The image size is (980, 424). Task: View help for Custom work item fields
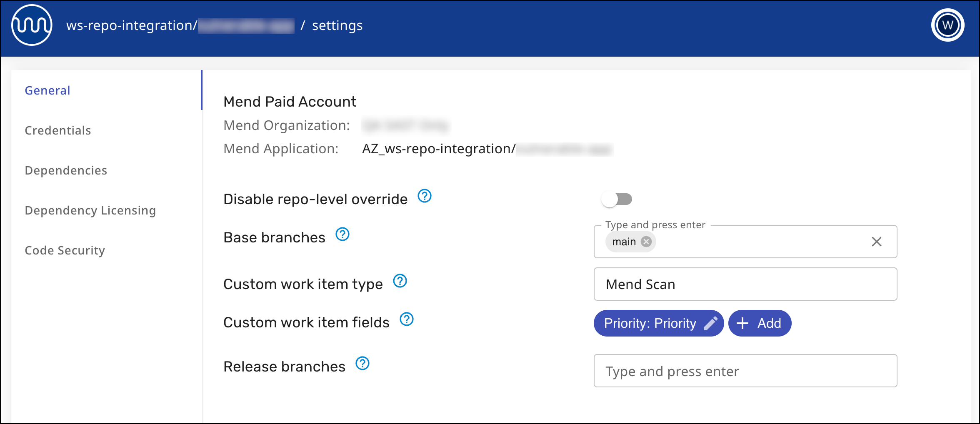click(x=406, y=319)
